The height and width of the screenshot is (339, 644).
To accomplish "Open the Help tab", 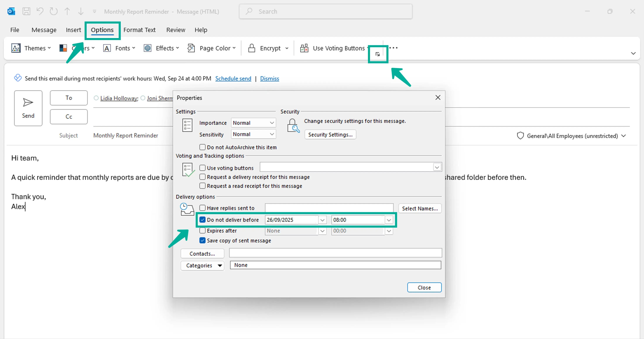I will click(201, 30).
